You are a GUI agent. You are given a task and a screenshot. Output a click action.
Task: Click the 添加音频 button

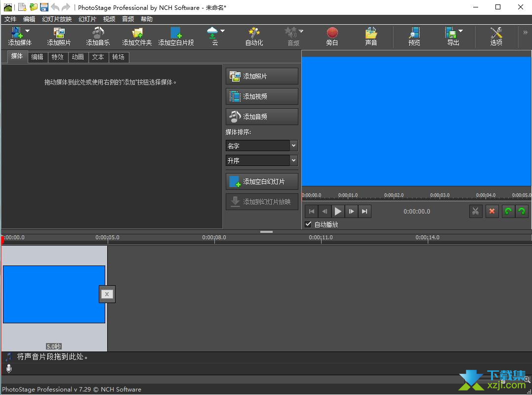click(x=262, y=117)
